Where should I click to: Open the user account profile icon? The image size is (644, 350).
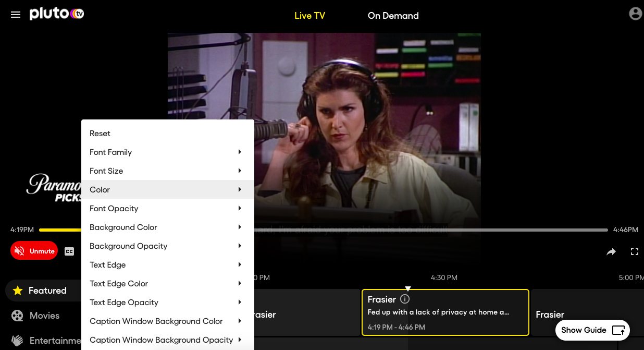pos(635,14)
